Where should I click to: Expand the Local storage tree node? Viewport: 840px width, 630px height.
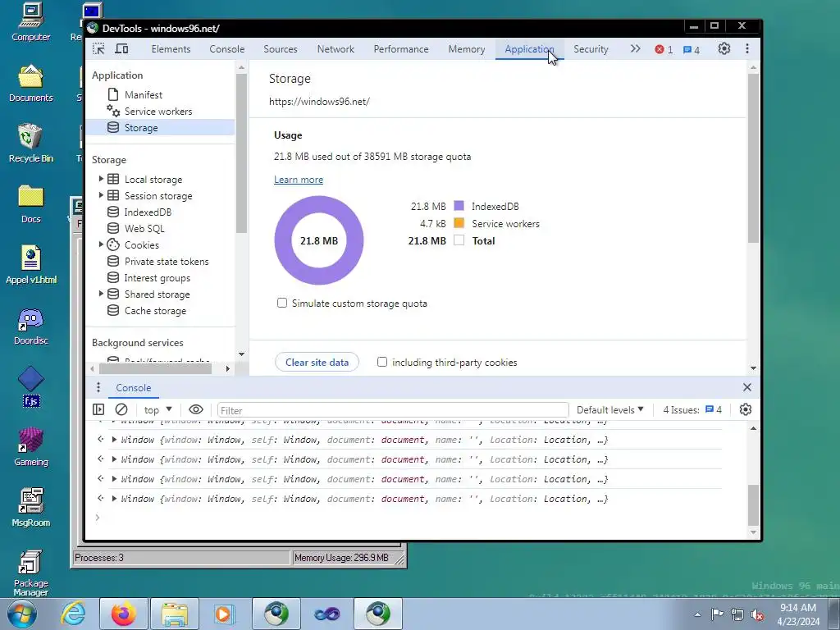tap(101, 179)
